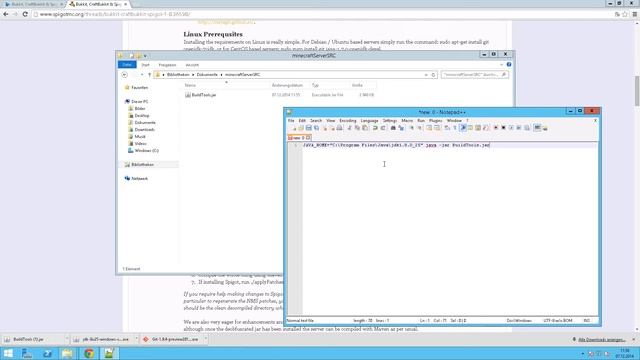Click the Paste icon in Notepad++ toolbar
The image size is (640, 360).
365,128
